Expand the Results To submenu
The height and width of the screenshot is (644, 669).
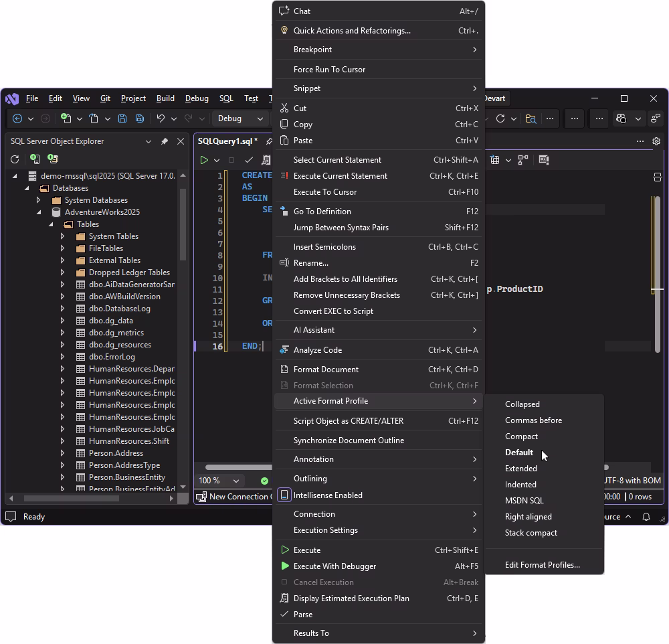379,633
